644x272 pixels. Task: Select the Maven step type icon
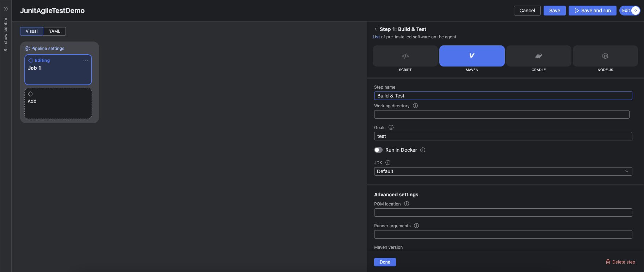click(472, 56)
